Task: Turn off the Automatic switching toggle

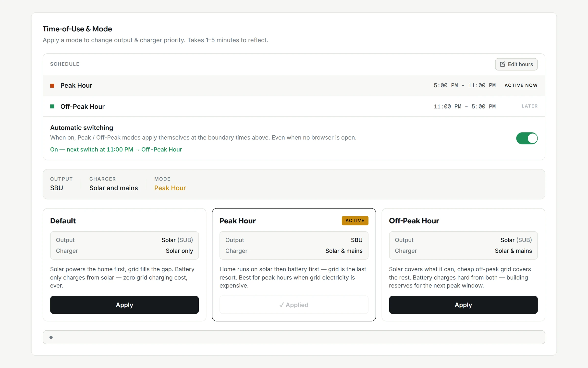Action: click(527, 138)
